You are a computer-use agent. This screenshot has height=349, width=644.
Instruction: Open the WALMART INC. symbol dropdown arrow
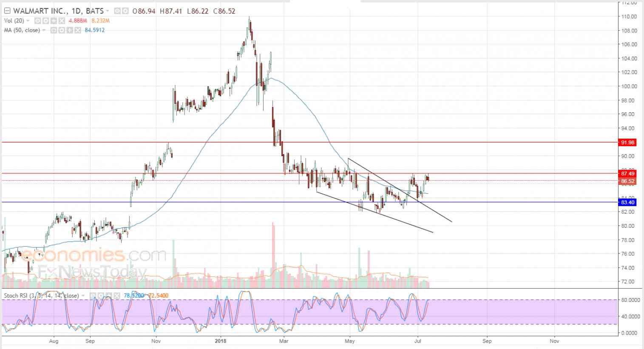(x=108, y=11)
